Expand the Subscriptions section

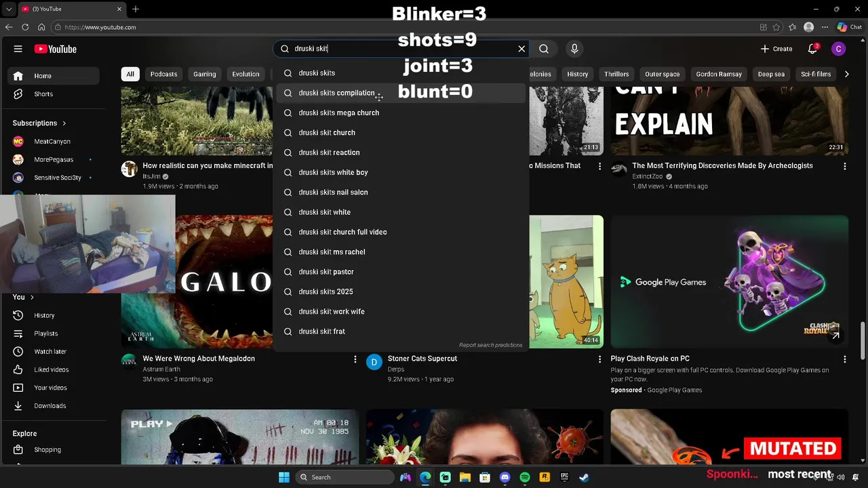pyautogui.click(x=39, y=123)
